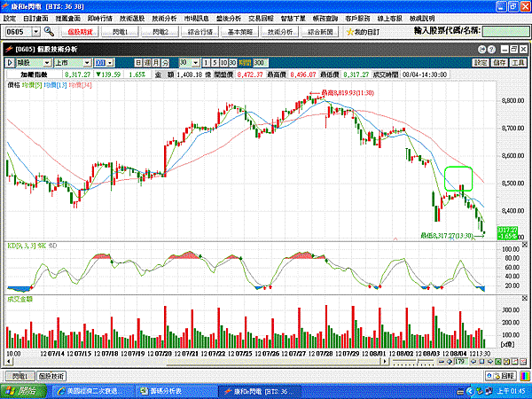Click the yellow save-like icon at bottom right

(x=506, y=362)
